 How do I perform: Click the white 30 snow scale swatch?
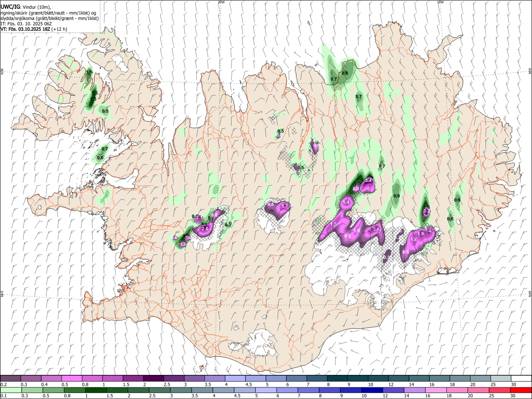pos(521,379)
